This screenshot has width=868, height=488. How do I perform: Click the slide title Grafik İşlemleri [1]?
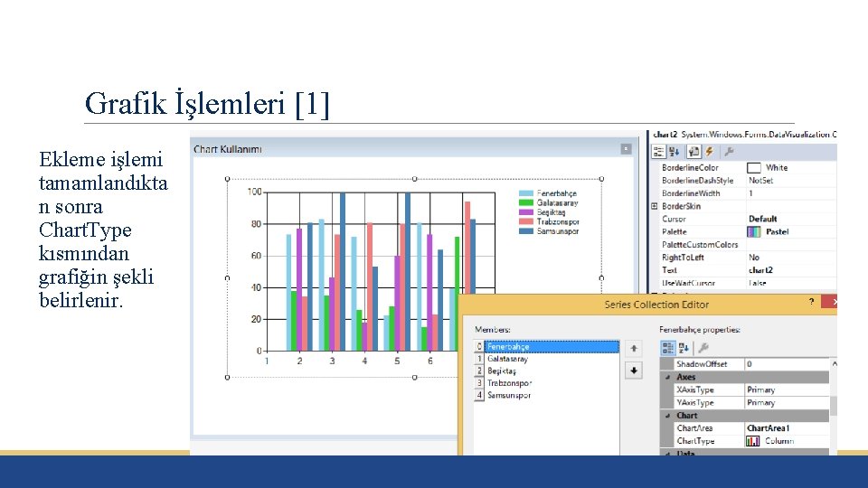tap(207, 103)
